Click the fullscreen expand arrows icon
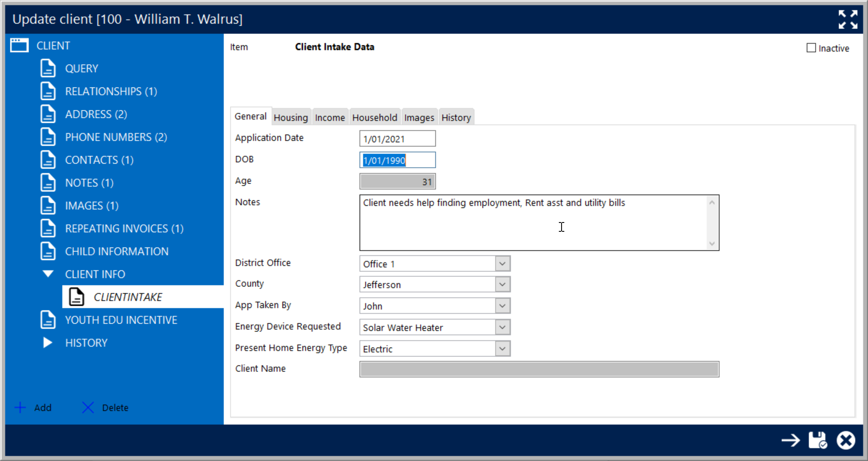Screen dimensions: 868x461 coord(848,19)
